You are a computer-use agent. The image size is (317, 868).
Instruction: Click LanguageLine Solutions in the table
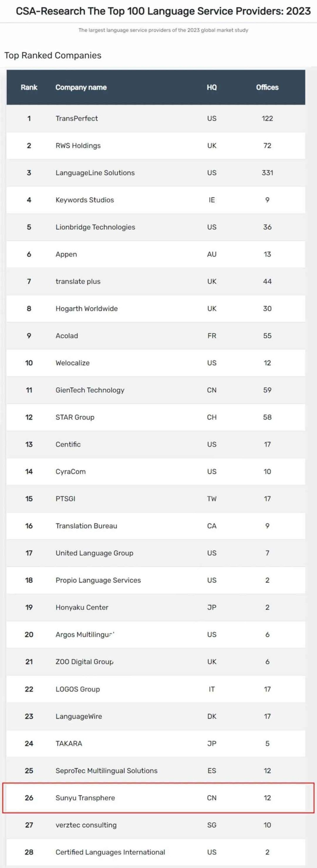point(95,173)
